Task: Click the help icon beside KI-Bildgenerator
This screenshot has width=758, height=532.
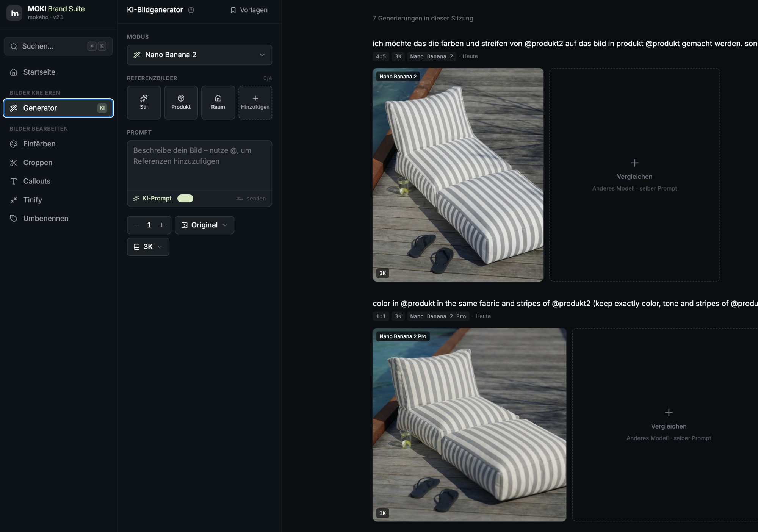Action: tap(191, 10)
